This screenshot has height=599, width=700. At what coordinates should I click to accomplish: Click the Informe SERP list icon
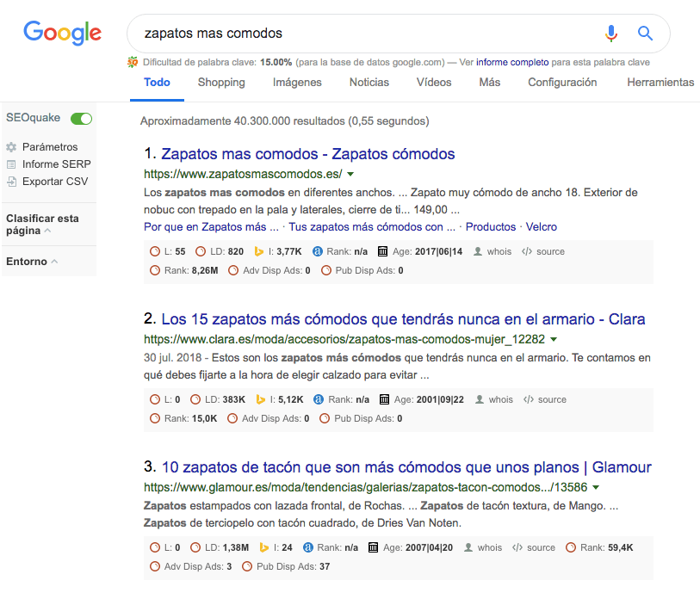pyautogui.click(x=11, y=164)
